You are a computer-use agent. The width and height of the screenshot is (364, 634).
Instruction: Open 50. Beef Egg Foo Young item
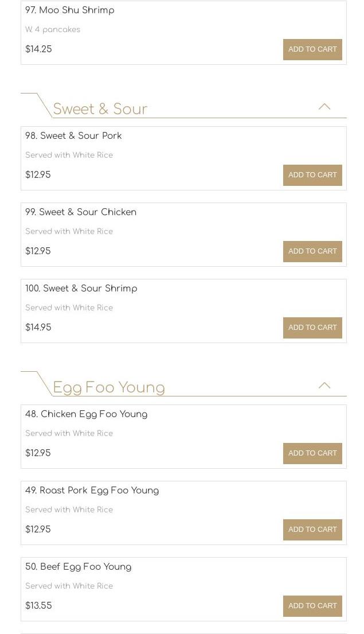click(78, 567)
